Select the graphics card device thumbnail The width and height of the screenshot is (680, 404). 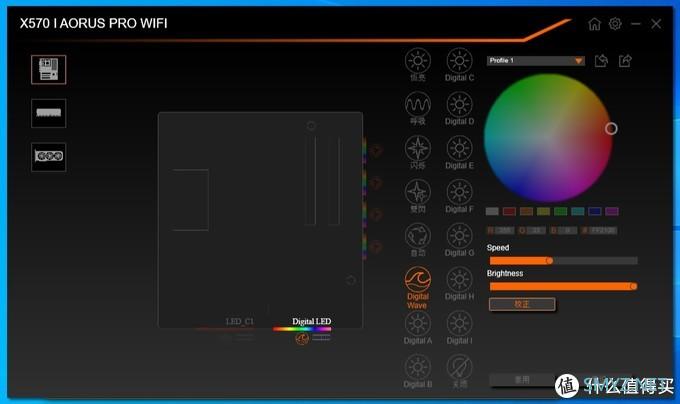[49, 157]
